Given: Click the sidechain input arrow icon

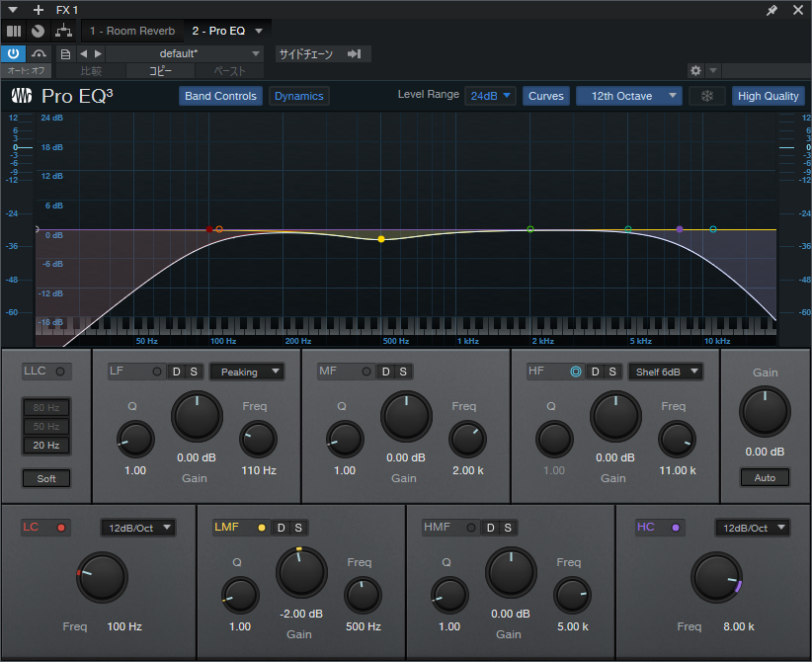Looking at the screenshot, I should coord(355,54).
